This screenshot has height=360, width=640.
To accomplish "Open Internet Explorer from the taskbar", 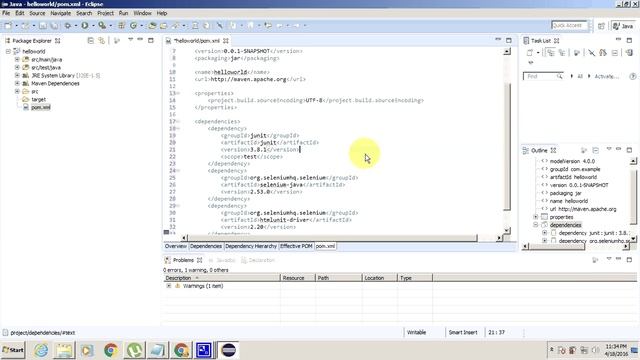I will 41,350.
